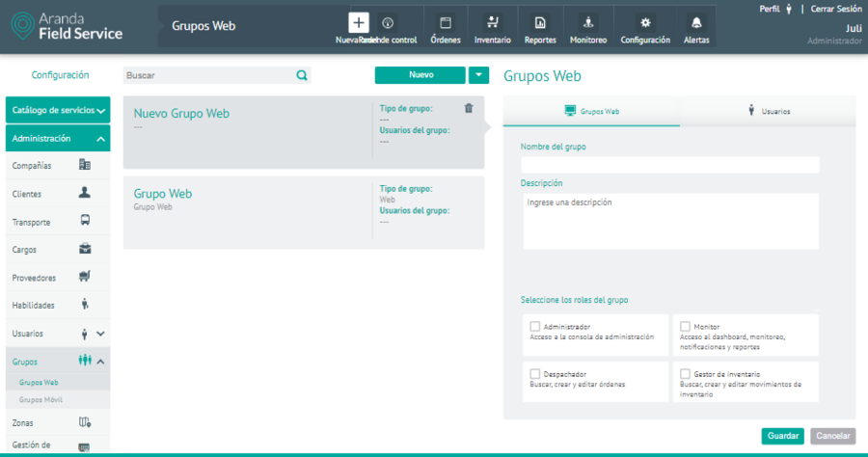Open the Configuración gear icon
The image size is (868, 457).
645,23
